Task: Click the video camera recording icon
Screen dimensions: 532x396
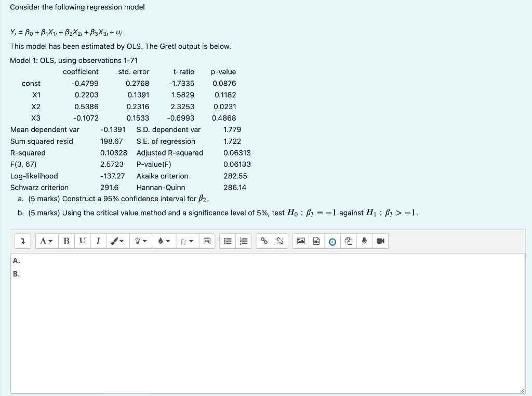Action: tap(380, 241)
